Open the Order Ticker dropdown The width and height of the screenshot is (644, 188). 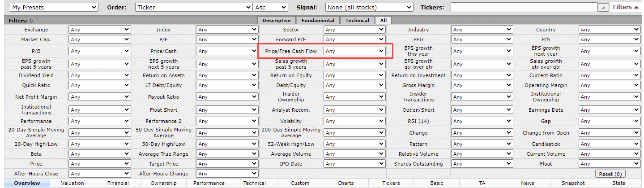click(194, 8)
